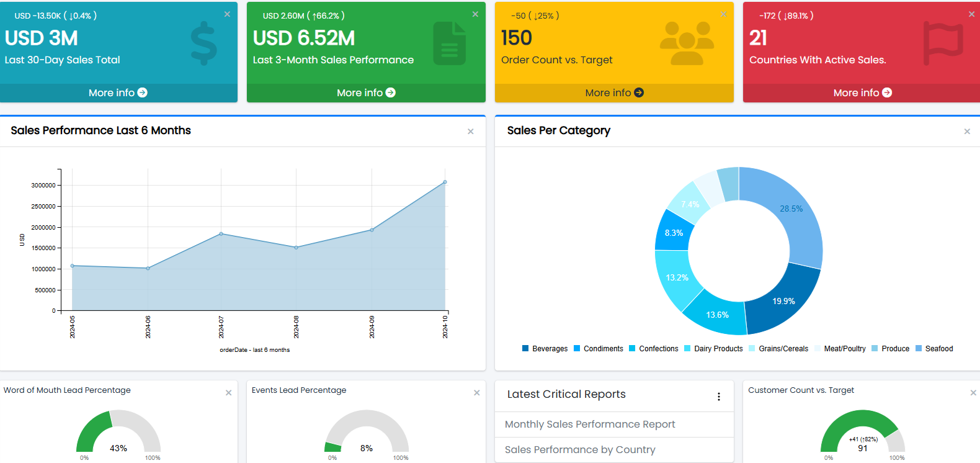This screenshot has height=463, width=980.
Task: Toggle Dairy Products legend item
Action: (713, 349)
